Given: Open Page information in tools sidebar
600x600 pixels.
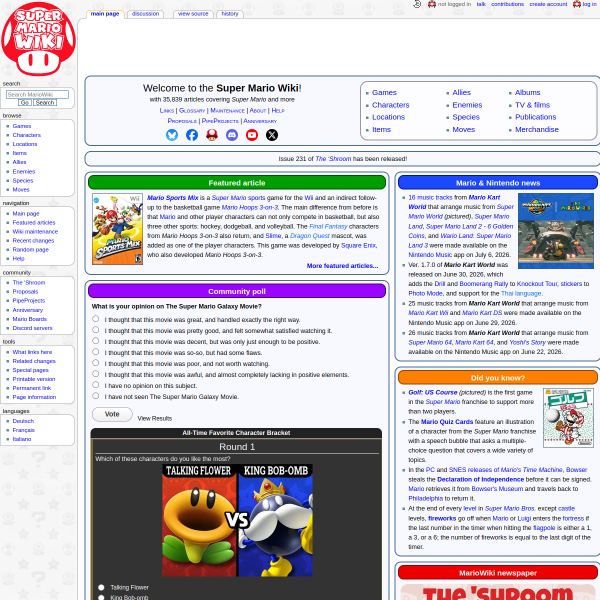Looking at the screenshot, I should point(34,397).
